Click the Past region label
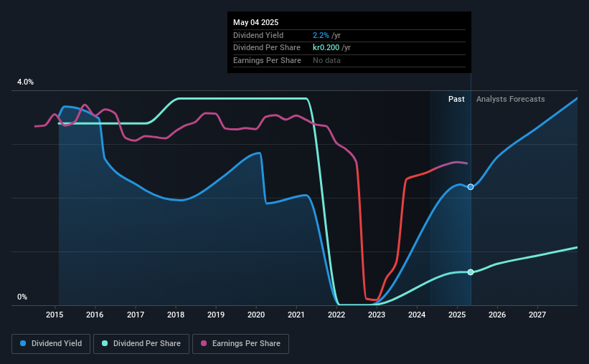The width and height of the screenshot is (589, 364). [456, 99]
